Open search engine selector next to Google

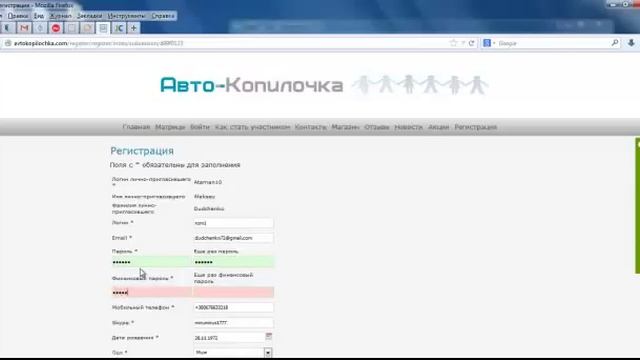[x=489, y=43]
